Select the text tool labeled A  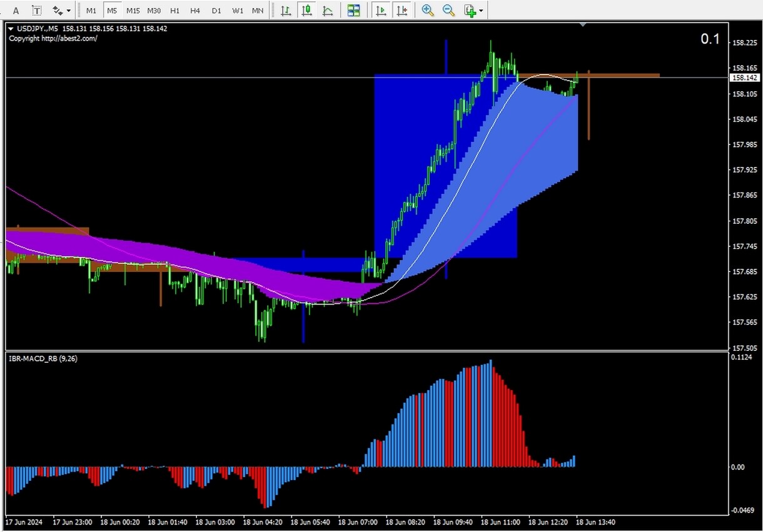[16, 11]
